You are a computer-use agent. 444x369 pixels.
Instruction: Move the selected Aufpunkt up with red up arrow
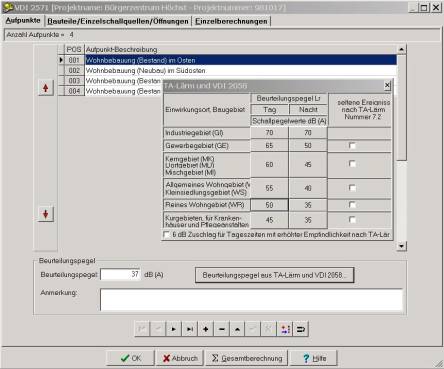tap(46, 88)
